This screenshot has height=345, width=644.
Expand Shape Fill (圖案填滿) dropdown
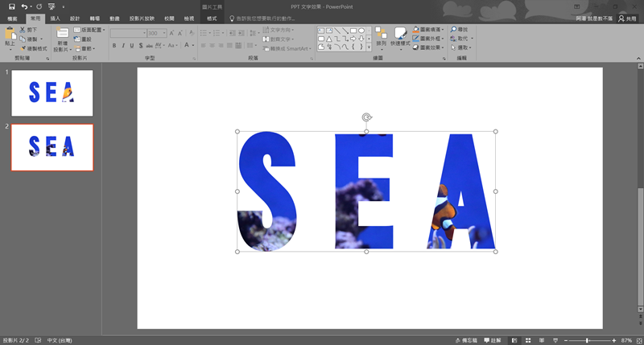pyautogui.click(x=444, y=30)
